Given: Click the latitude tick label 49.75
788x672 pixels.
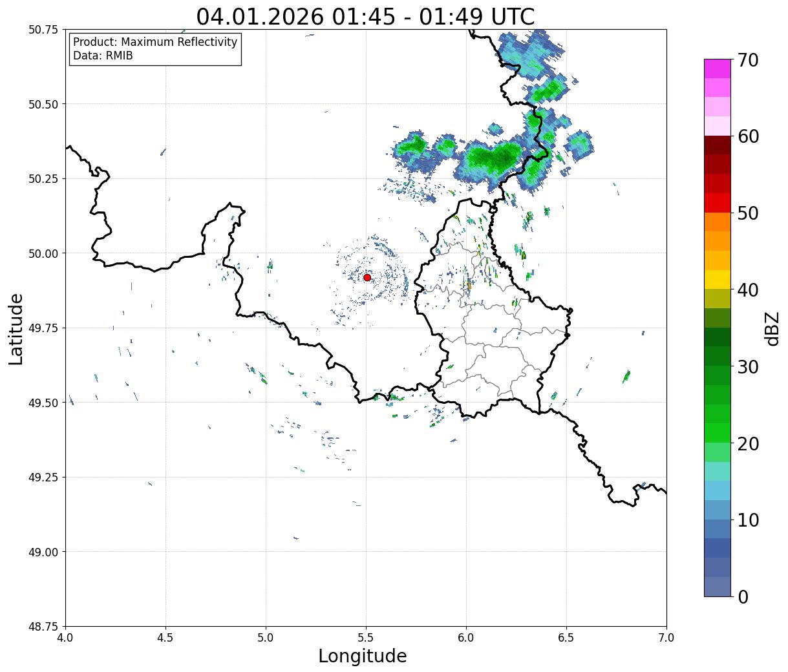Looking at the screenshot, I should pos(43,328).
